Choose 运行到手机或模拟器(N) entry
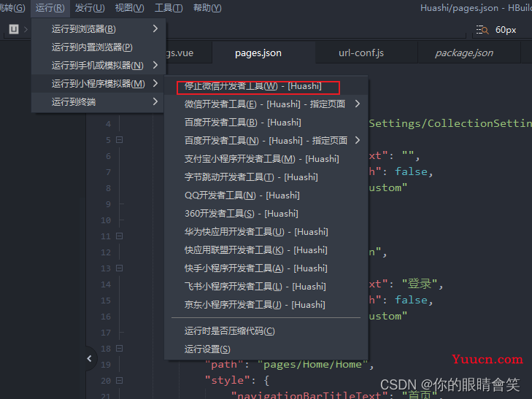 coord(98,66)
